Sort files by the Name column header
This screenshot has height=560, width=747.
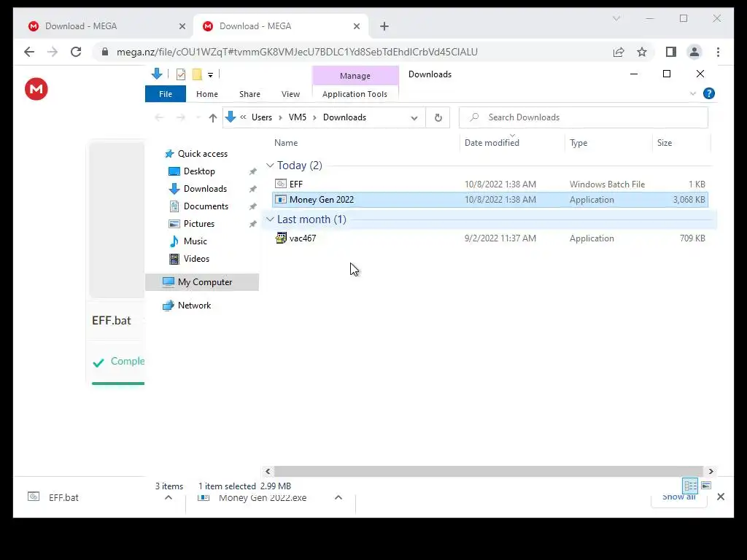286,143
